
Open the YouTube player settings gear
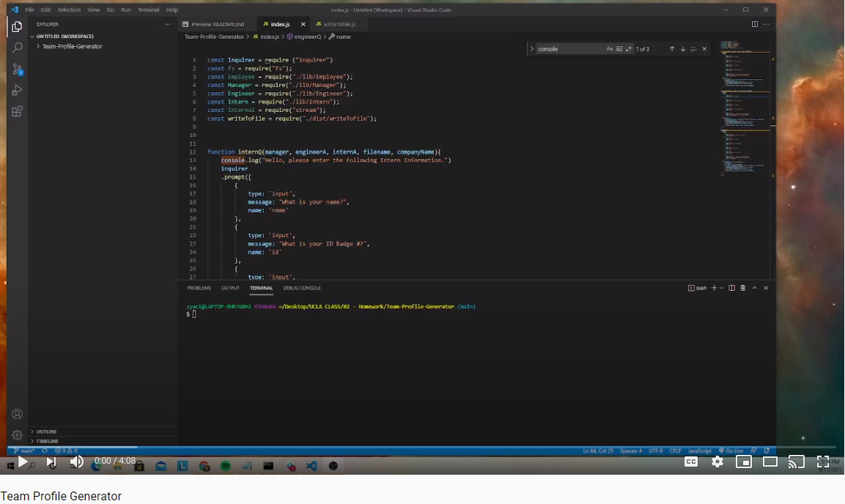(717, 462)
